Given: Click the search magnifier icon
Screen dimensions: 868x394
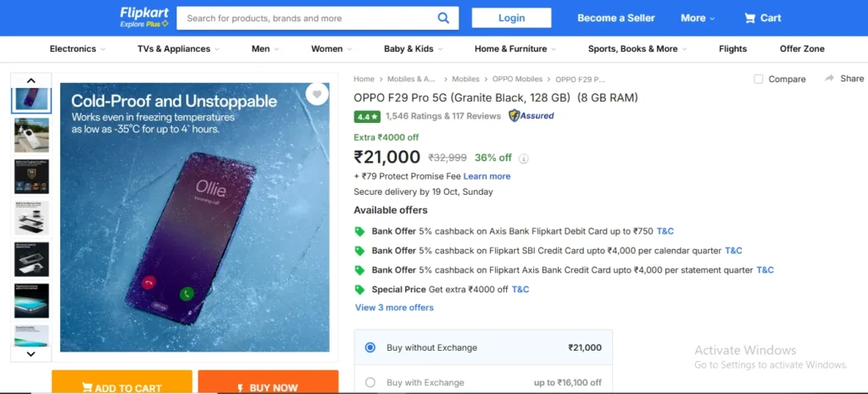Looking at the screenshot, I should 443,18.
